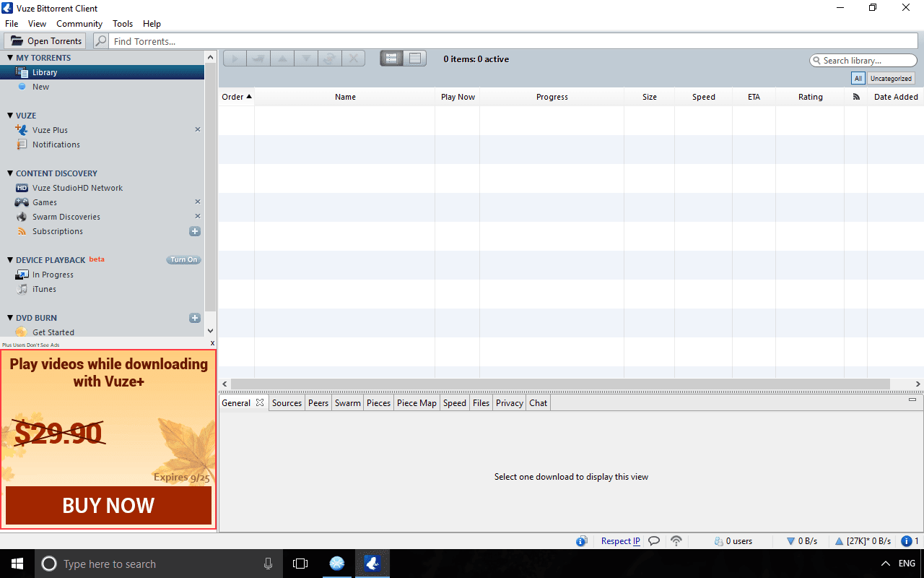Screen dimensions: 924x578
Task: Click the stream-to-device toolbar icon
Action: pos(258,59)
